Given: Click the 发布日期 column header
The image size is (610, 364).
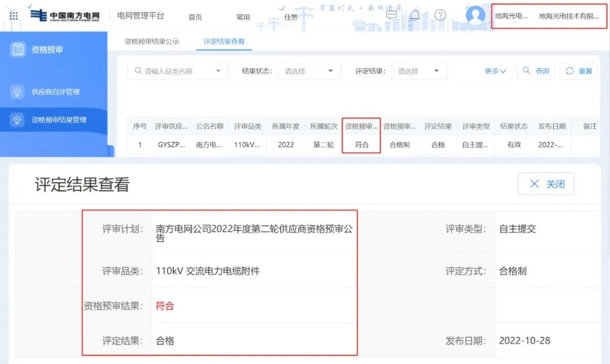Looking at the screenshot, I should click(x=552, y=126).
